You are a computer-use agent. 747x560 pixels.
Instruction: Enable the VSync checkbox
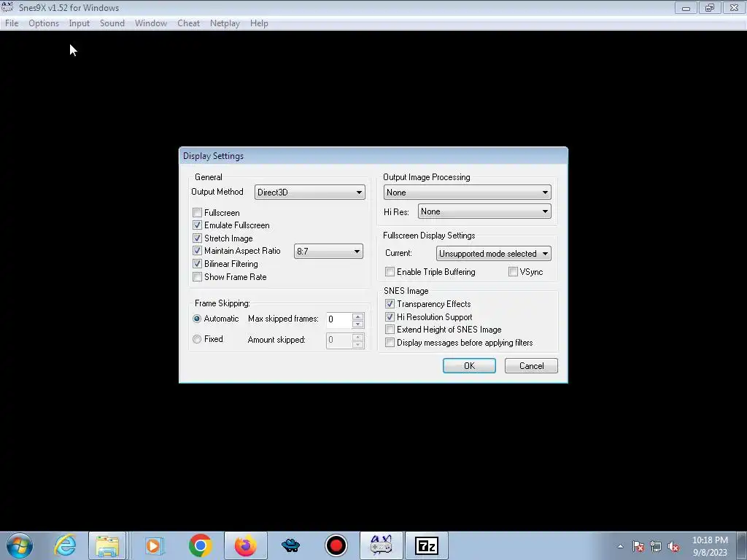(513, 271)
